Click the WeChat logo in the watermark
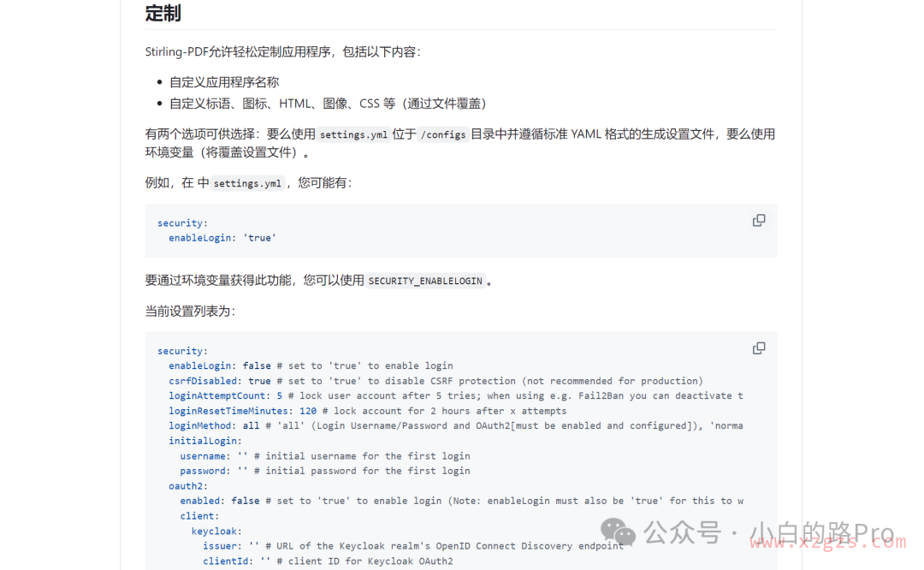This screenshot has width=924, height=570. point(618,532)
